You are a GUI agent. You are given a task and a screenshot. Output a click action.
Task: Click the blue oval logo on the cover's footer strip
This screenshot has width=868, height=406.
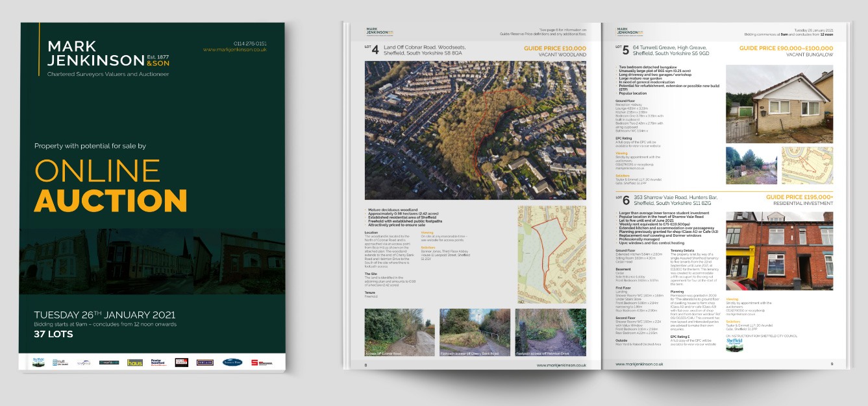pyautogui.click(x=232, y=363)
